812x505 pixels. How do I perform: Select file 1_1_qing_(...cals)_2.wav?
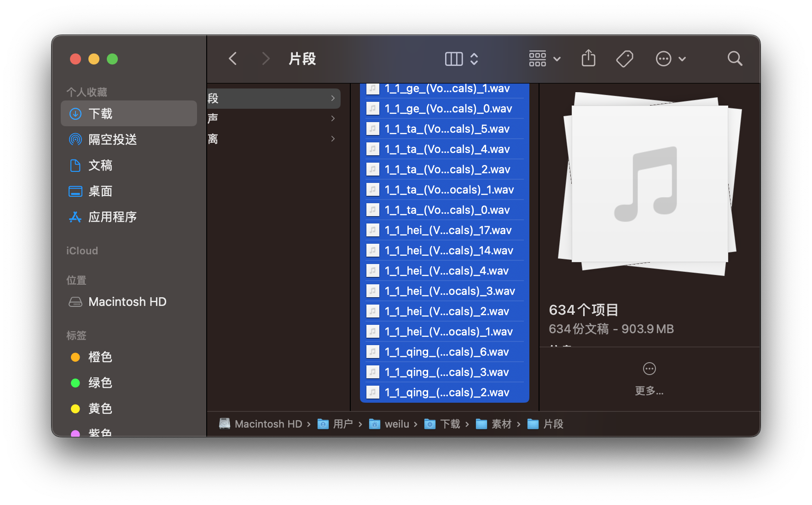click(x=445, y=393)
